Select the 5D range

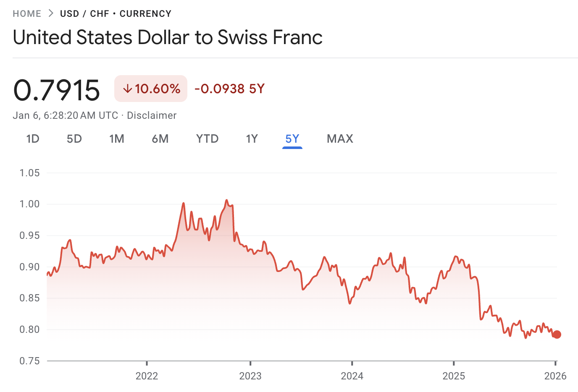[74, 139]
